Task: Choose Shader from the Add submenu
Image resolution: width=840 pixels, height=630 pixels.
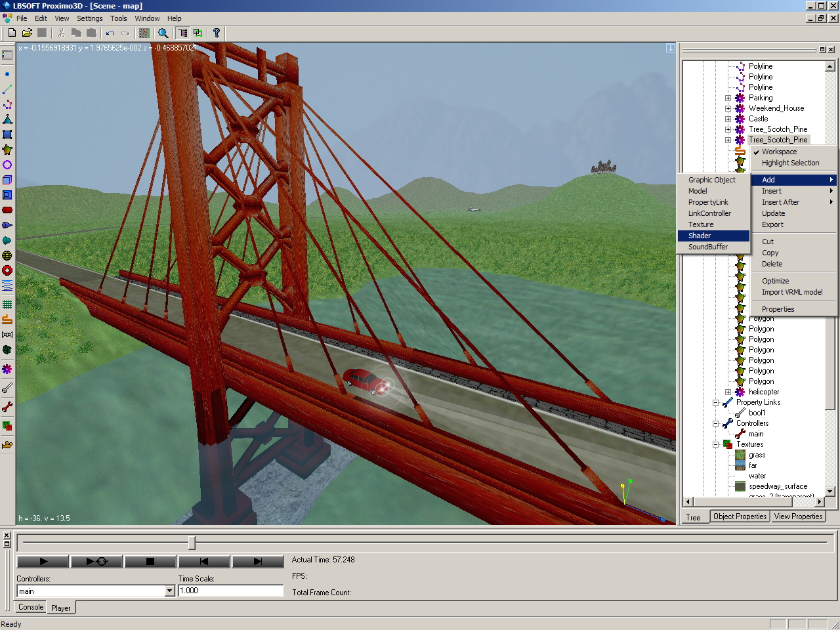Action: [x=700, y=236]
